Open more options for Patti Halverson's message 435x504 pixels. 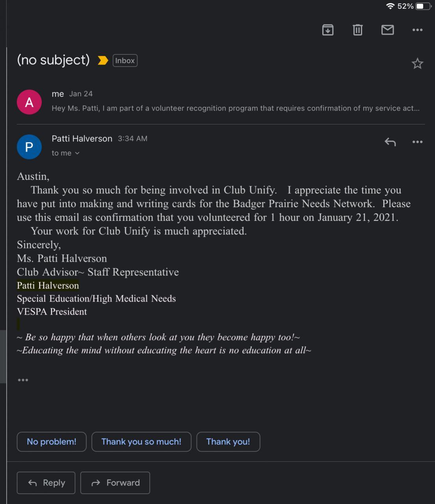click(417, 142)
